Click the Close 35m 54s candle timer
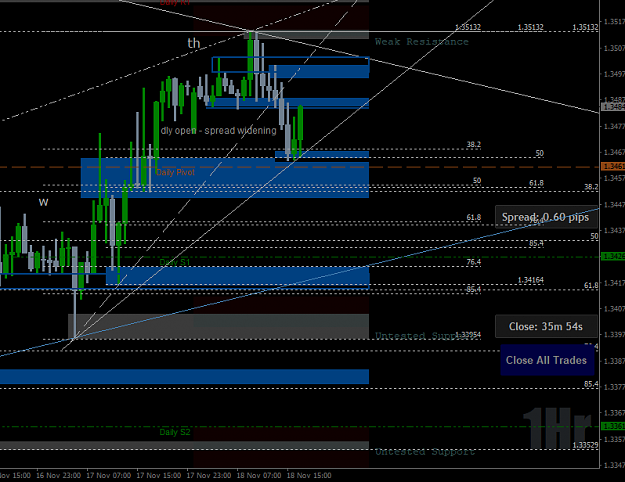This screenshot has height=482, width=625. tap(546, 327)
